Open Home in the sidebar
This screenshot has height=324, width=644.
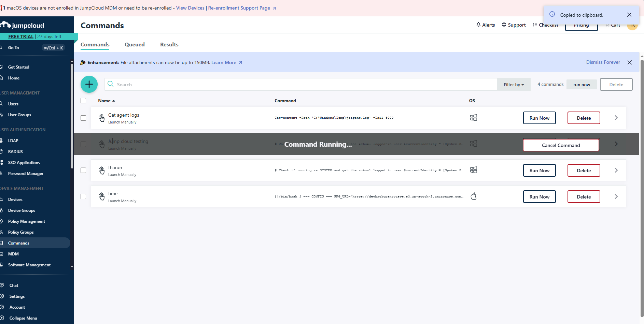coord(14,78)
